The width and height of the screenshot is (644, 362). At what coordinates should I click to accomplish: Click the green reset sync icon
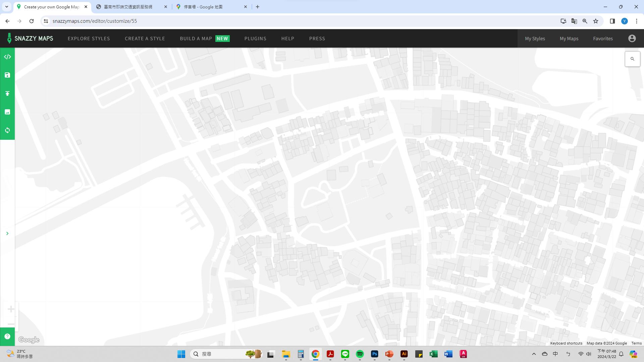[7, 130]
